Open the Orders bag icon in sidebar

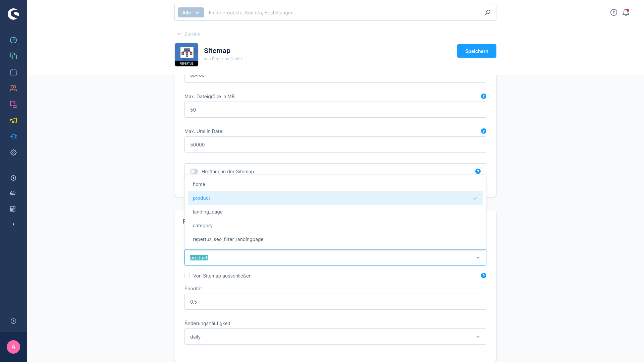pos(13,72)
